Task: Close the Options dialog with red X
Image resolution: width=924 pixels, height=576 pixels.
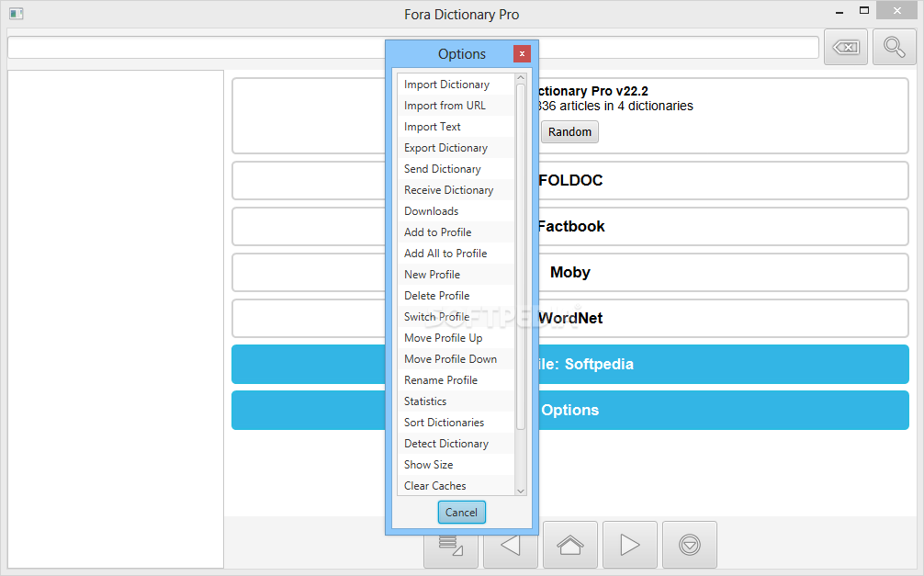Action: point(522,53)
